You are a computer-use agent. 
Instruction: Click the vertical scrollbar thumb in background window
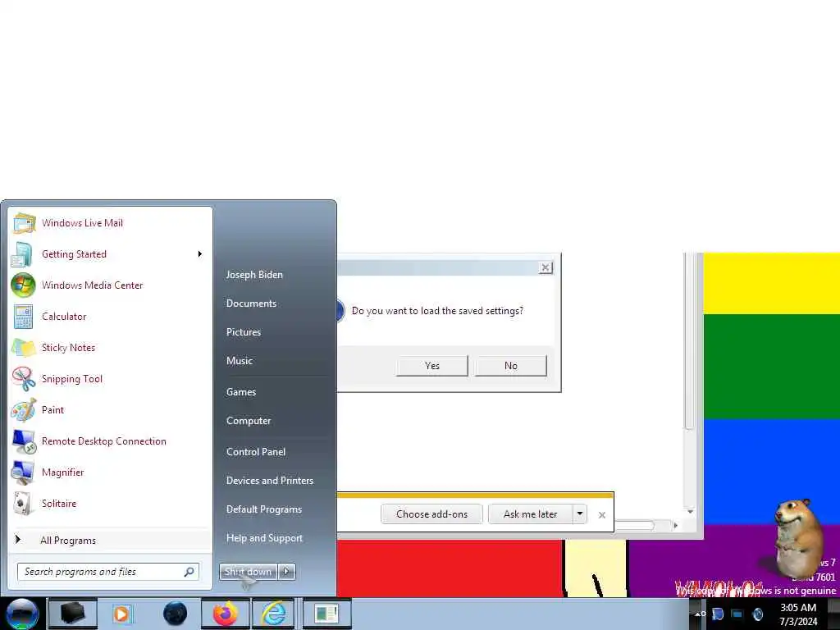click(689, 340)
